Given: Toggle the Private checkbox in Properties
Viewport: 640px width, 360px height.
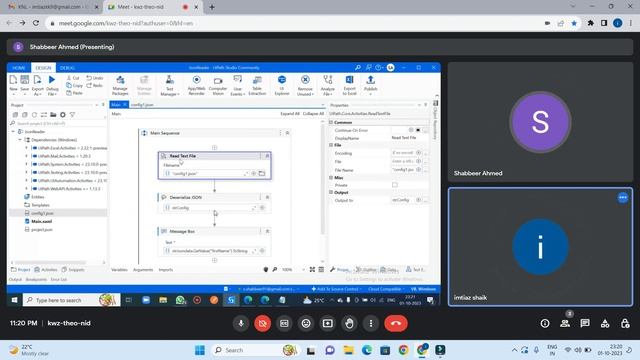Looking at the screenshot, I should (x=395, y=185).
